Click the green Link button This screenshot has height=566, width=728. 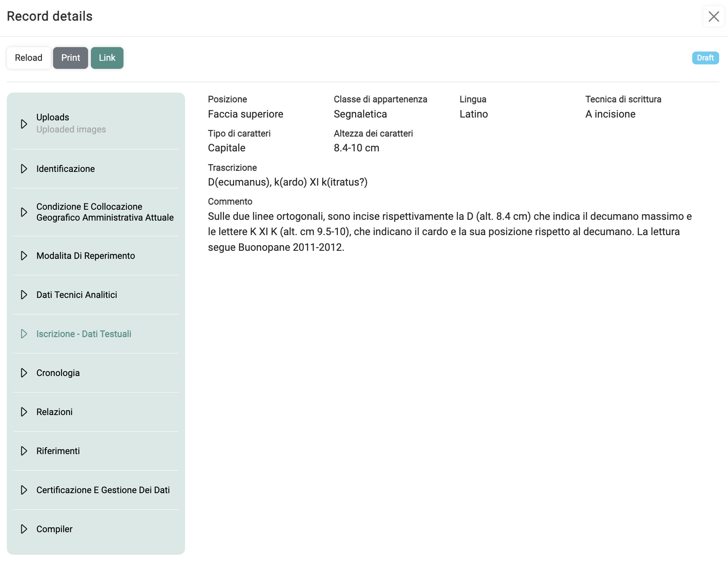tap(107, 58)
